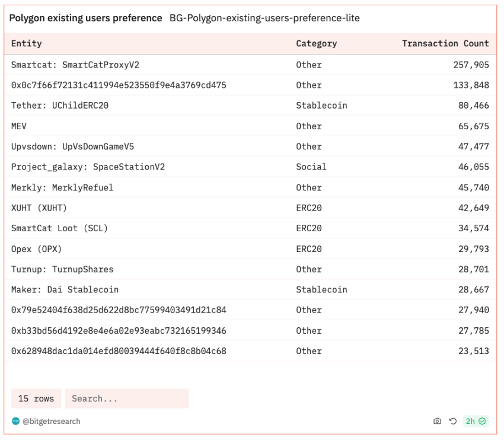This screenshot has height=440, width=504.
Task: Select the Project_galaxy: SpaceStationV2 entity cell
Action: pyautogui.click(x=88, y=167)
